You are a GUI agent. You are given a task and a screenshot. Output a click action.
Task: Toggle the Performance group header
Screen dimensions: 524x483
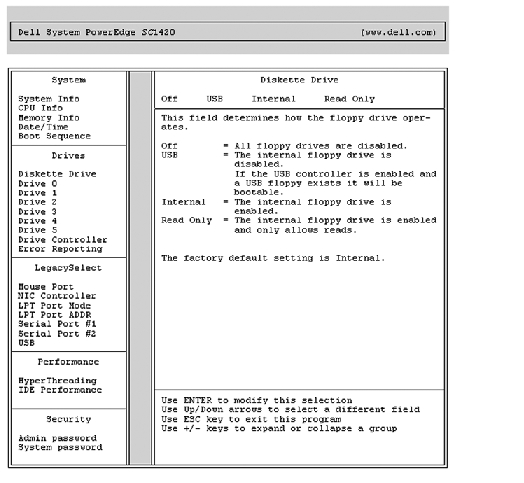click(68, 362)
